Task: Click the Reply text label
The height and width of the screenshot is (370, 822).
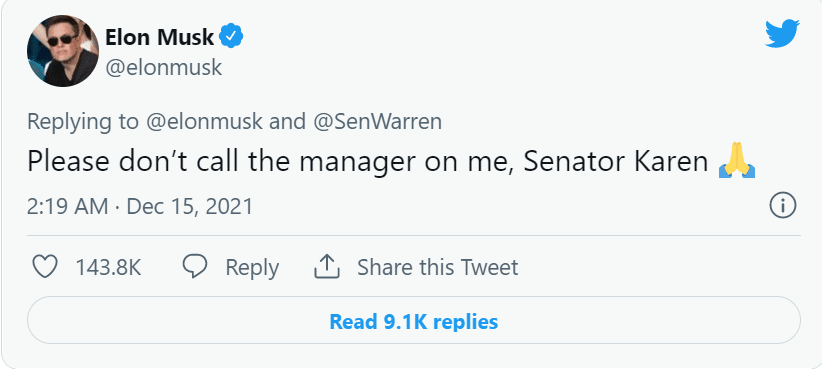Action: pos(252,268)
